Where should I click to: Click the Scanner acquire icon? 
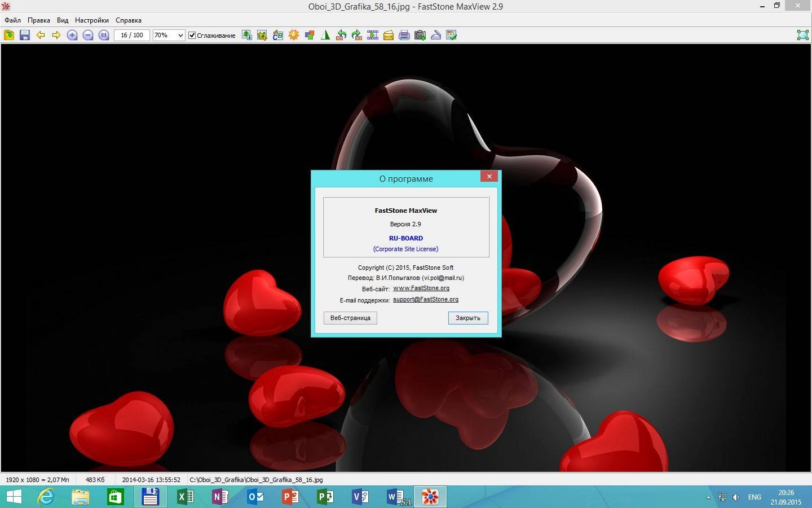[x=436, y=35]
